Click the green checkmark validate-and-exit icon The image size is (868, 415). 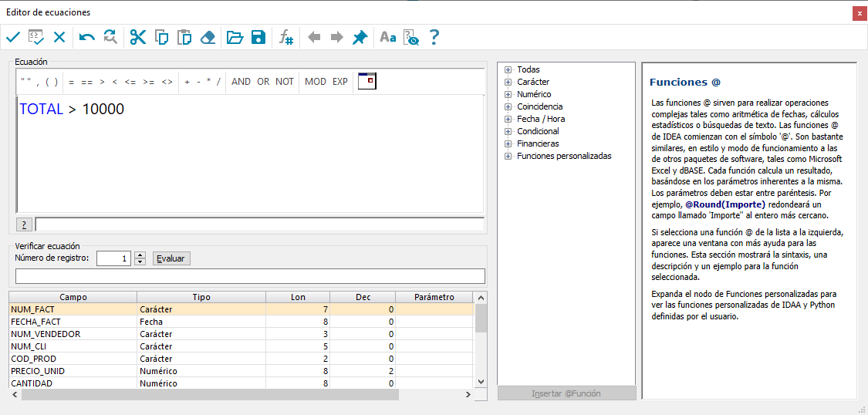pyautogui.click(x=13, y=37)
